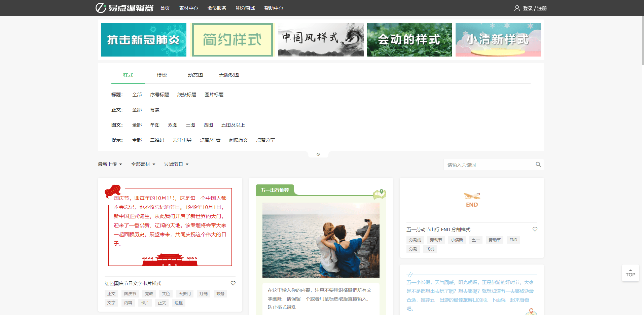Open the 全部素材 dropdown

(143, 164)
